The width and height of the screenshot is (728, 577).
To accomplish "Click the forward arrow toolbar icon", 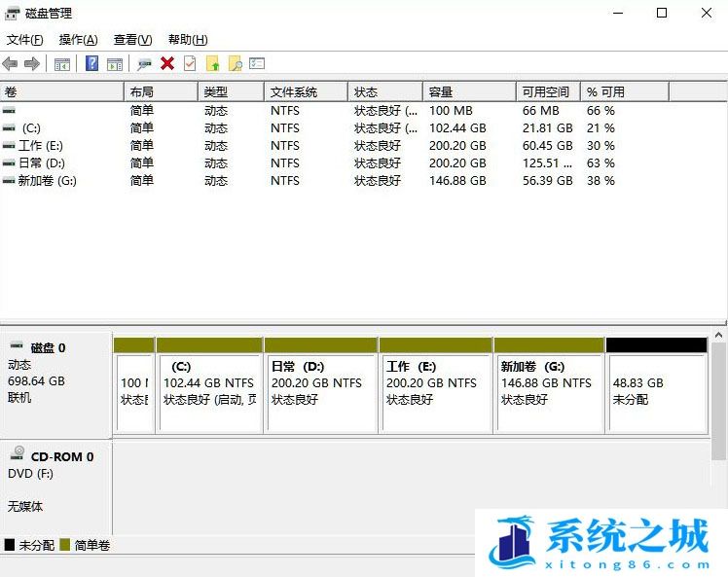I will coord(32,63).
